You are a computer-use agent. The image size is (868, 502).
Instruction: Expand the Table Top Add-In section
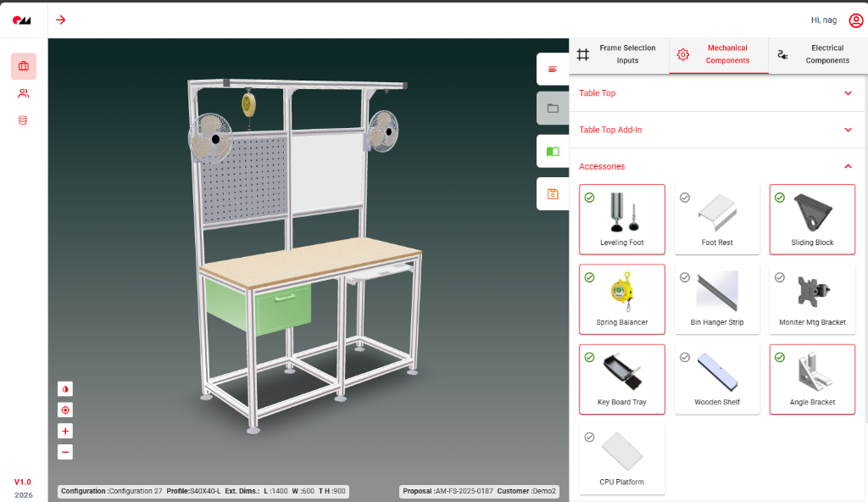(847, 130)
